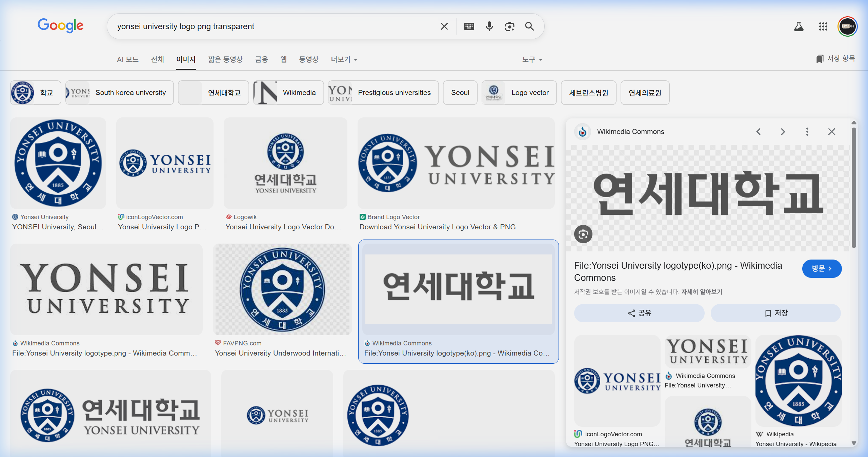The height and width of the screenshot is (457, 868).
Task: Filter by South korea university chip
Action: [119, 93]
